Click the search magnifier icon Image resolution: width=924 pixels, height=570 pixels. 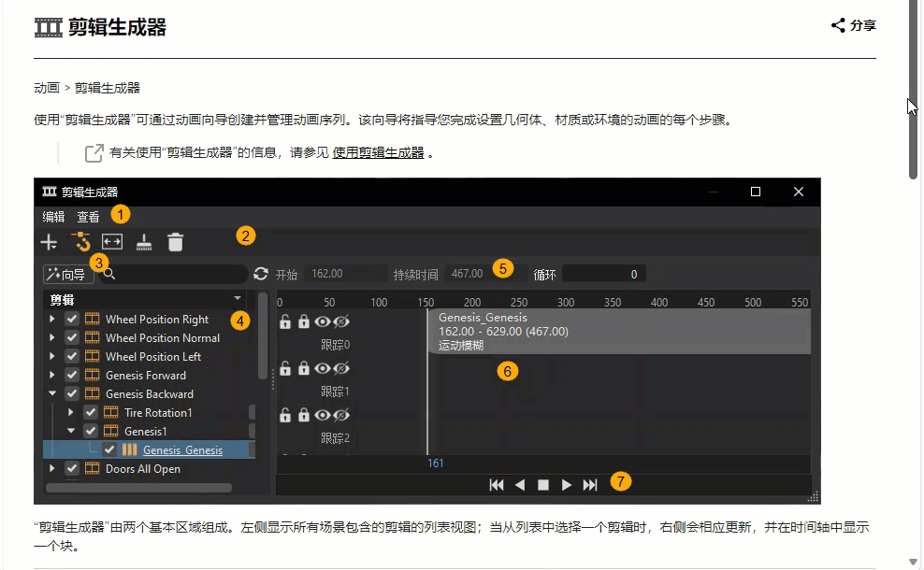pyautogui.click(x=109, y=274)
